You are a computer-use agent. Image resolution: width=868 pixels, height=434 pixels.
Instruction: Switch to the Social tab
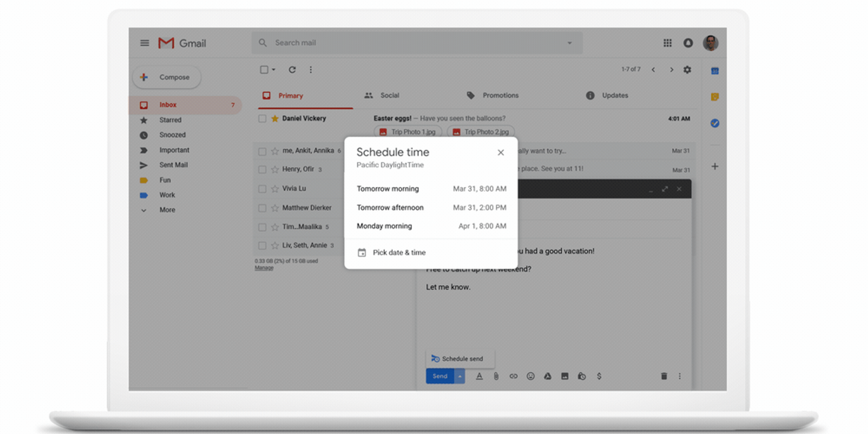[383, 95]
